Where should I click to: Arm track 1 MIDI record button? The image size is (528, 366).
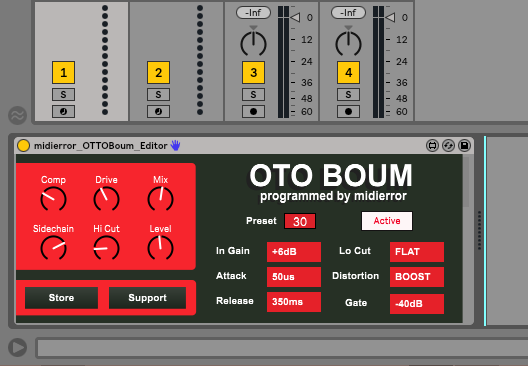click(63, 111)
